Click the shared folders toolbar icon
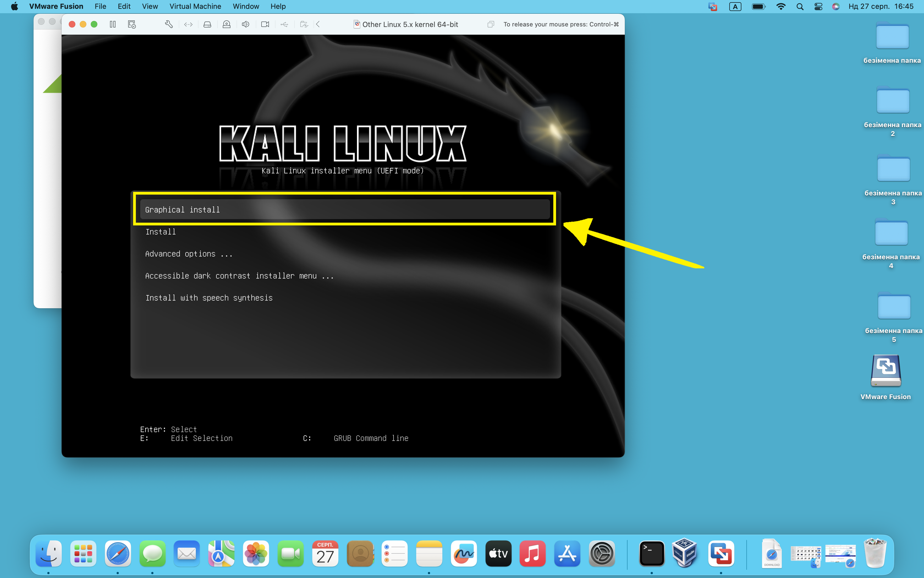Viewport: 924px width, 578px height. pyautogui.click(x=304, y=24)
